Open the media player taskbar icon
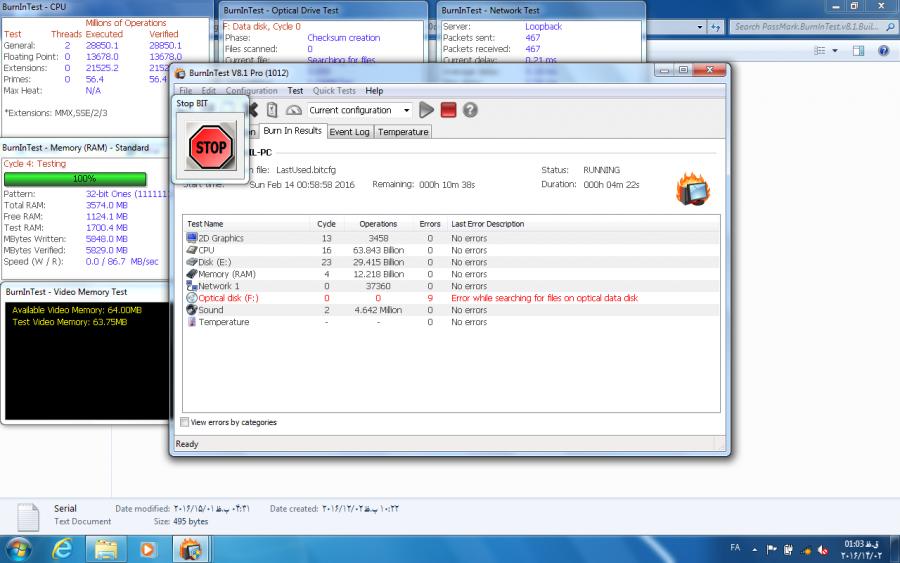900x563 pixels. (x=148, y=549)
